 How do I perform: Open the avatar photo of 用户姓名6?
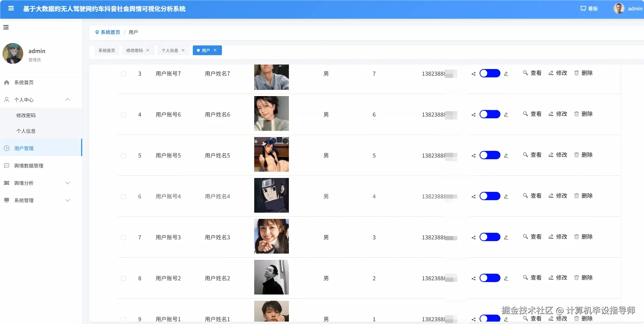point(272,113)
